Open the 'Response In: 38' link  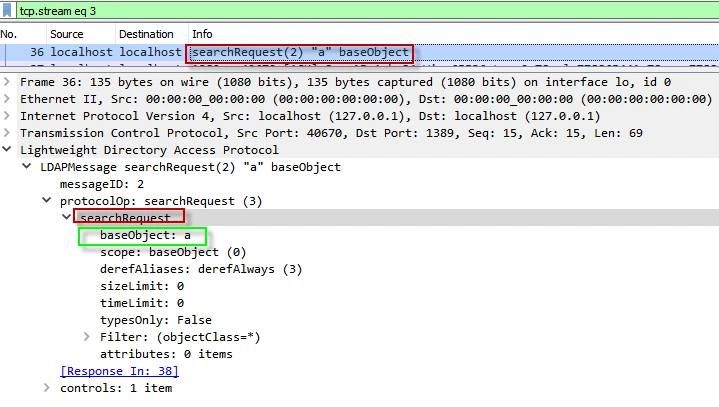coord(111,371)
